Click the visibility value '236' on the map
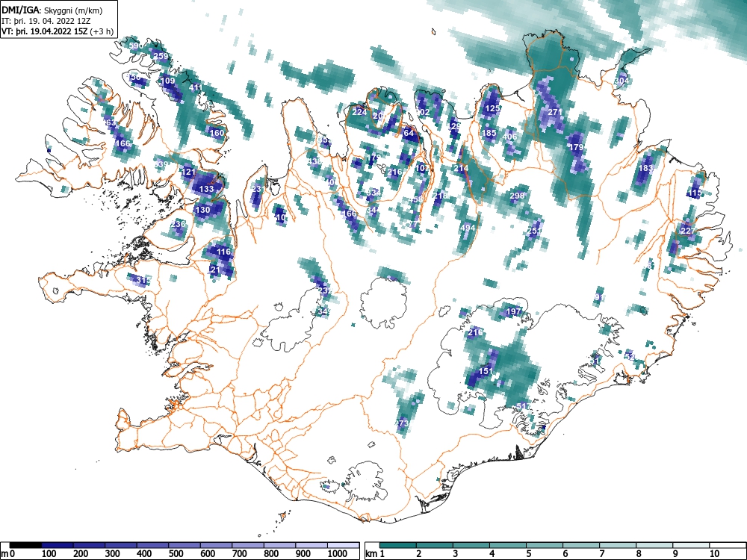Image resolution: width=747 pixels, height=560 pixels. (178, 224)
